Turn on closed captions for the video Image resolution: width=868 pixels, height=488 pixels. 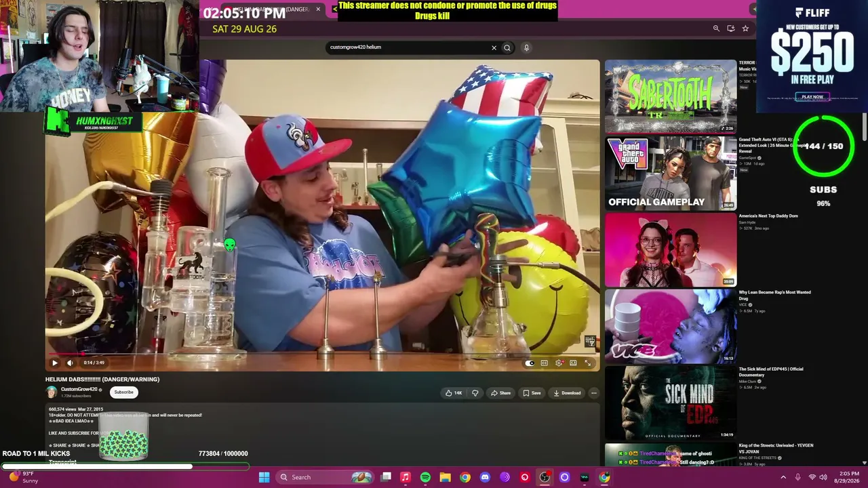(x=544, y=363)
